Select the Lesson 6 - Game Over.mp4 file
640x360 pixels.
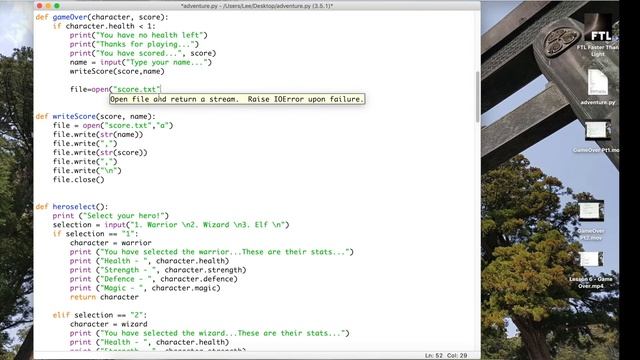point(591,260)
